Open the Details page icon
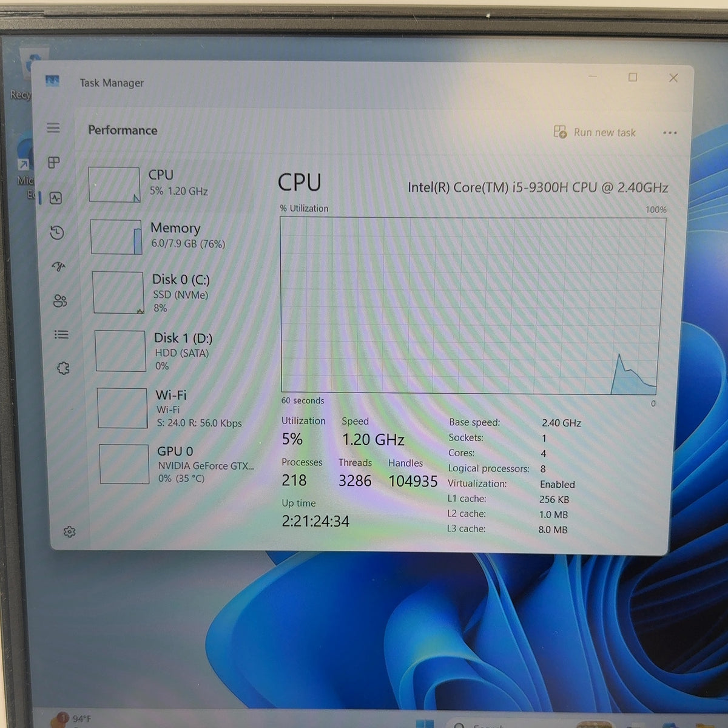Viewport: 728px width, 728px height. (61, 334)
